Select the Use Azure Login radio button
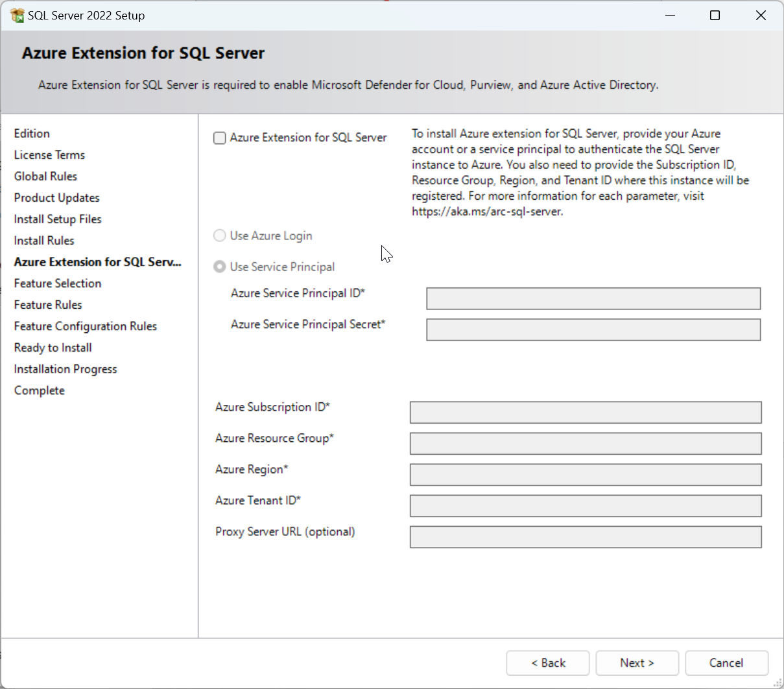Viewport: 784px width, 689px height. [x=220, y=236]
